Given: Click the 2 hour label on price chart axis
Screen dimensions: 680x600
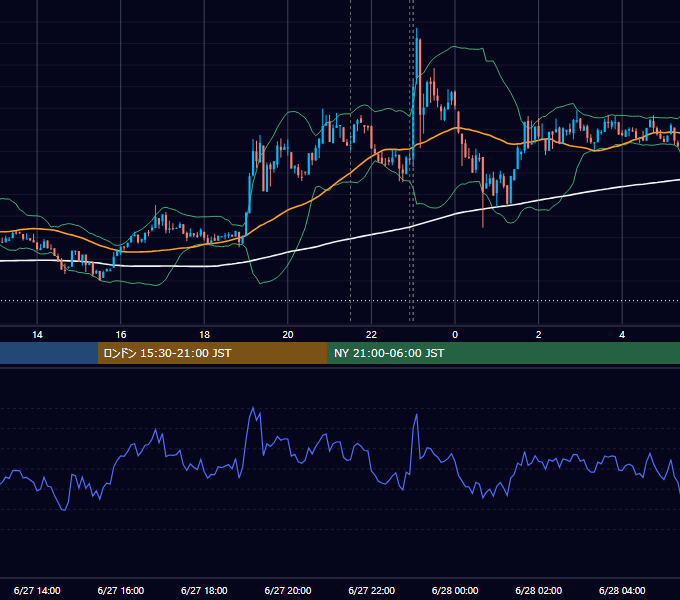Looking at the screenshot, I should click(x=539, y=335).
